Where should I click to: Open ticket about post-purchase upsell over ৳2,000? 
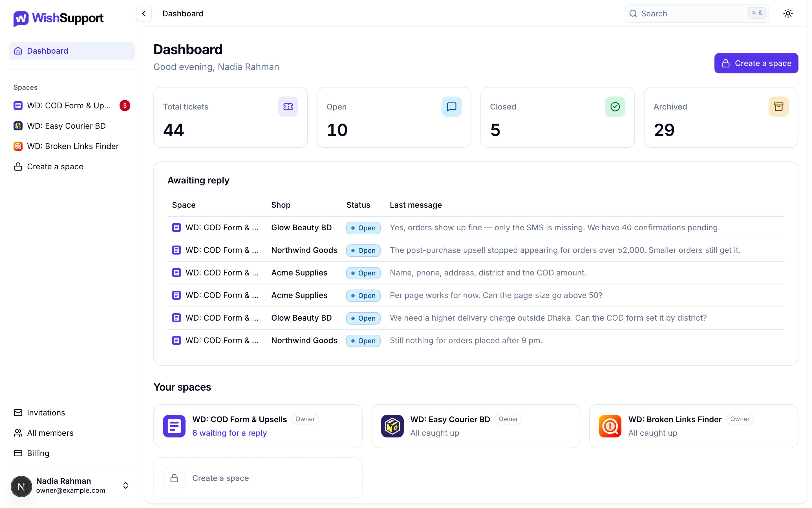point(476,250)
